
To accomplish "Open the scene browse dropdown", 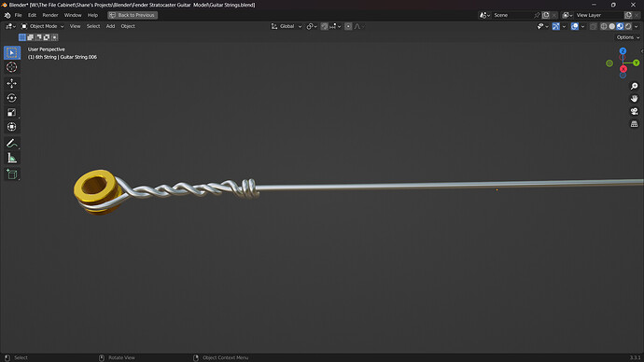I will click(x=485, y=15).
